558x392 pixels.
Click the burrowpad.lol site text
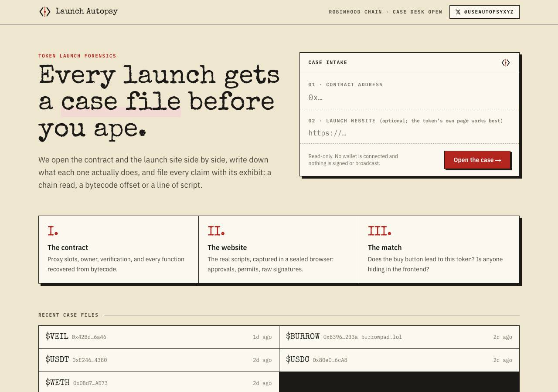click(x=381, y=337)
